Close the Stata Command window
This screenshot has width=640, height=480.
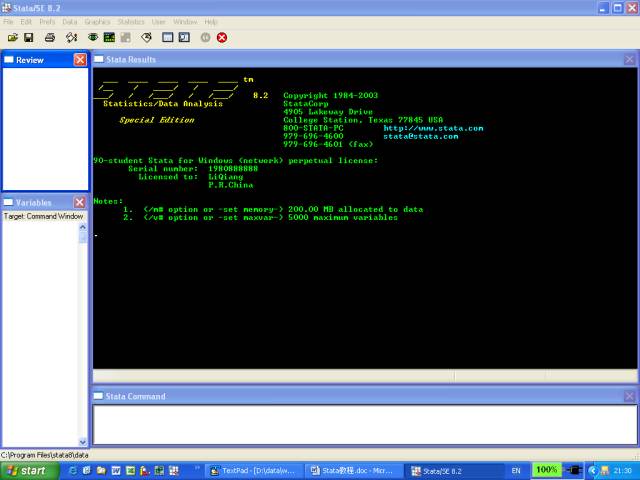[629, 396]
